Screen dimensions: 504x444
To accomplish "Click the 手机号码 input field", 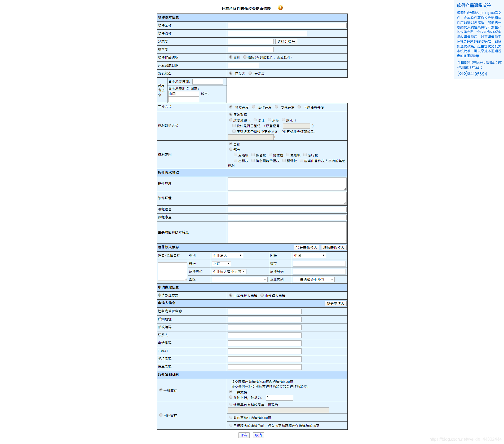I will point(265,359).
